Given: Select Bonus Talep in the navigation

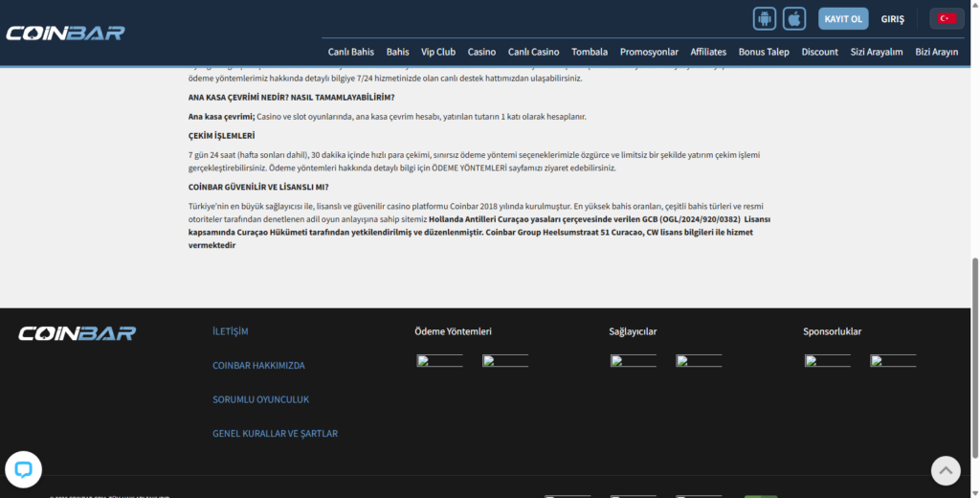Looking at the screenshot, I should click(x=764, y=52).
